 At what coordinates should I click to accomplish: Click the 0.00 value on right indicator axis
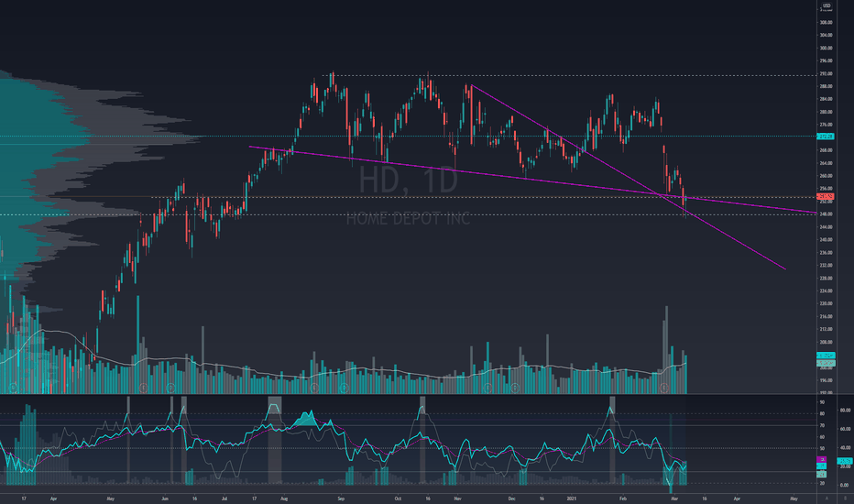click(x=845, y=485)
